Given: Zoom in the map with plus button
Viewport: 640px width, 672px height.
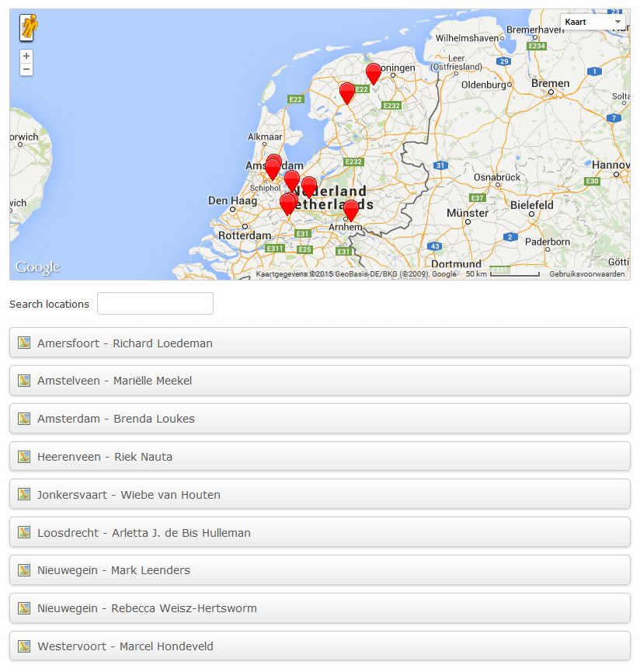Looking at the screenshot, I should [x=26, y=56].
